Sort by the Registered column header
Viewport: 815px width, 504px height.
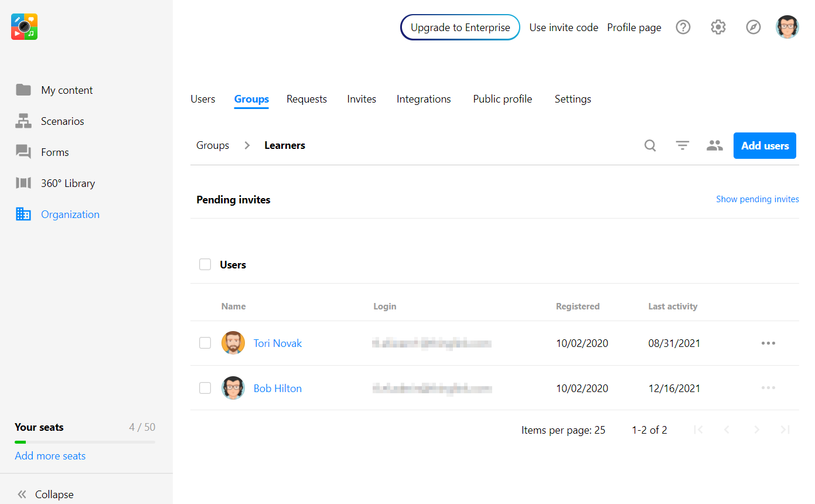tap(578, 306)
